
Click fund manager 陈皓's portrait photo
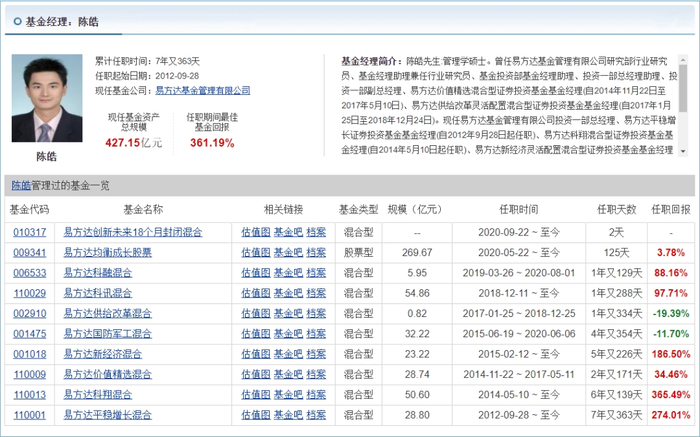click(x=47, y=98)
